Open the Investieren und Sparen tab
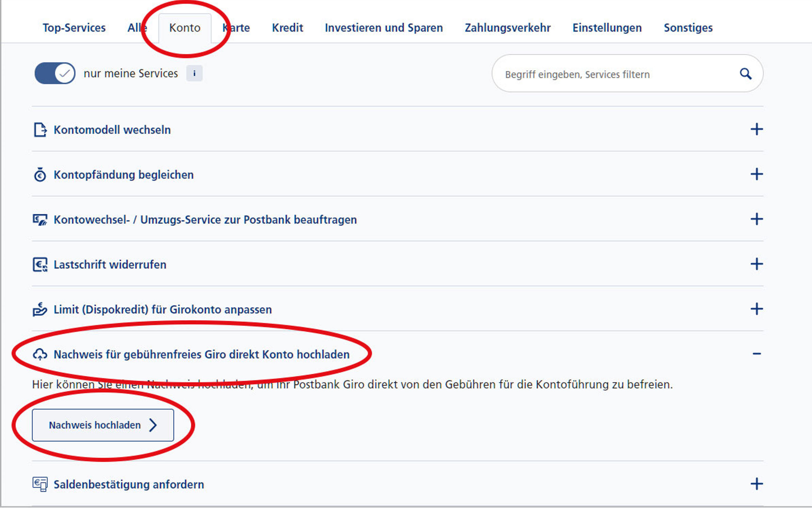The width and height of the screenshot is (812, 508). (384, 28)
